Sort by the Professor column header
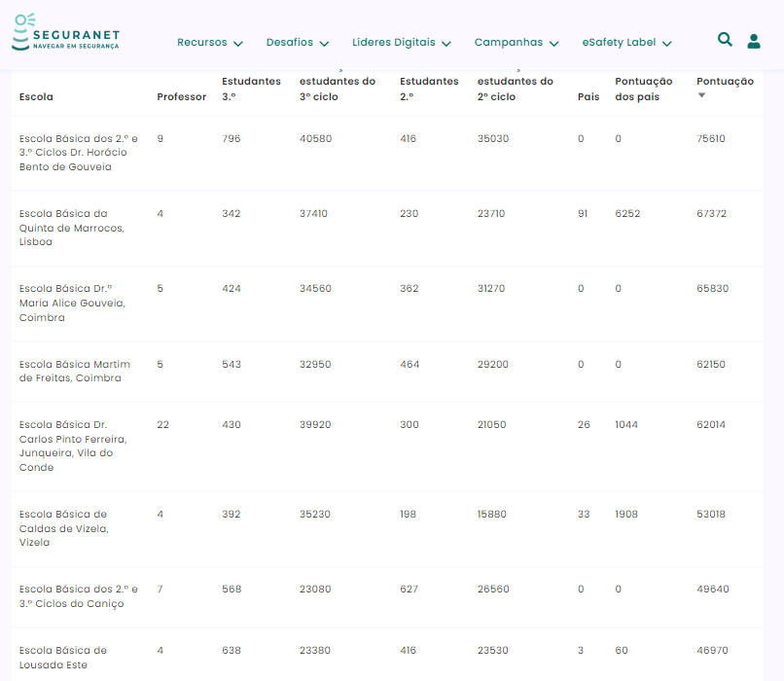The height and width of the screenshot is (681, 784). (182, 96)
